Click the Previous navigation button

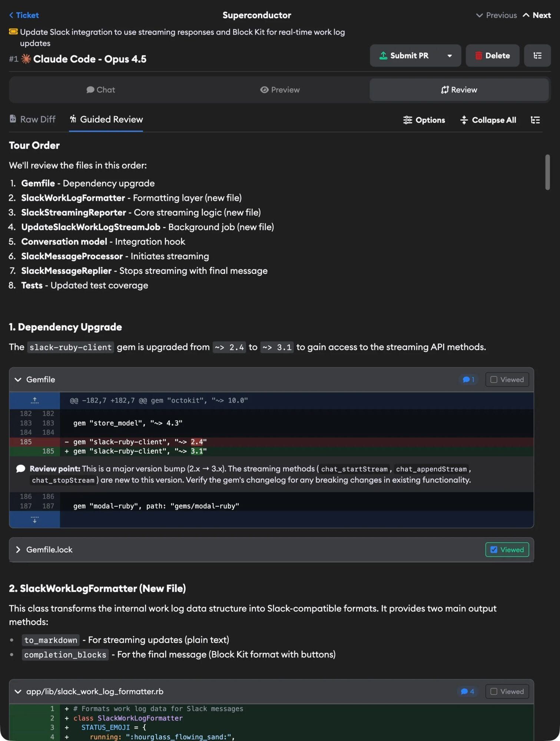[x=497, y=15]
